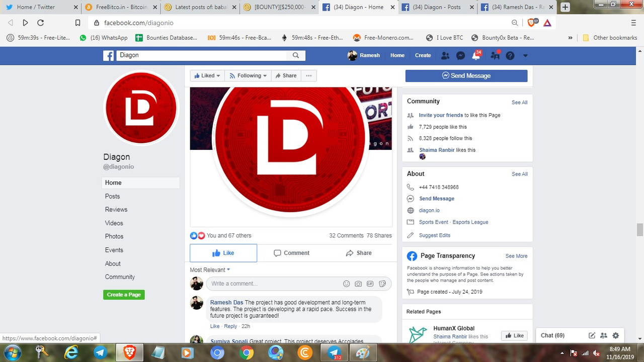
Task: Click See All in the Community box
Action: tap(520, 103)
